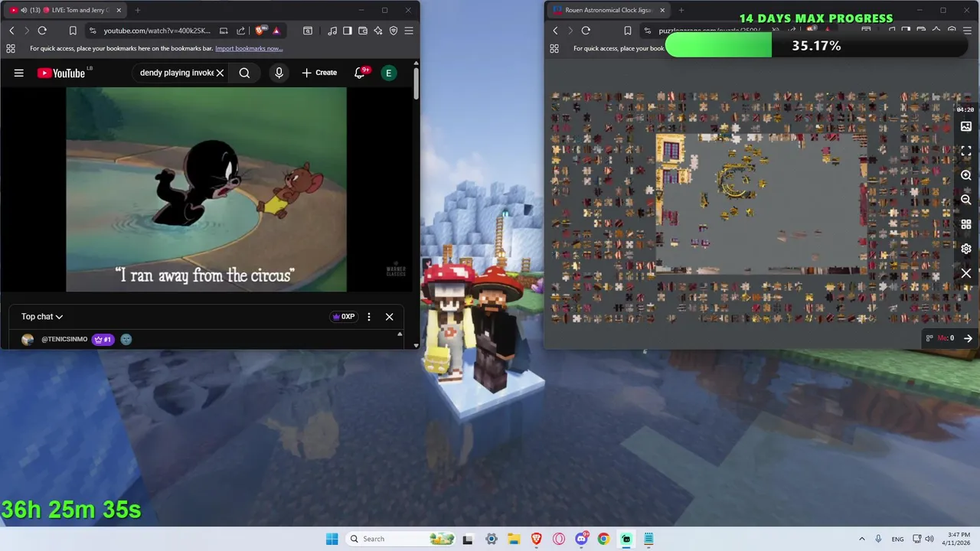Open the account avatar labeled E

coord(389,73)
